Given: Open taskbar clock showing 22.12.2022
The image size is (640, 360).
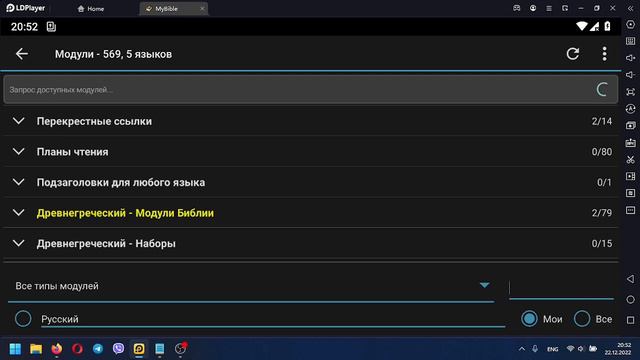Looking at the screenshot, I should click(618, 349).
